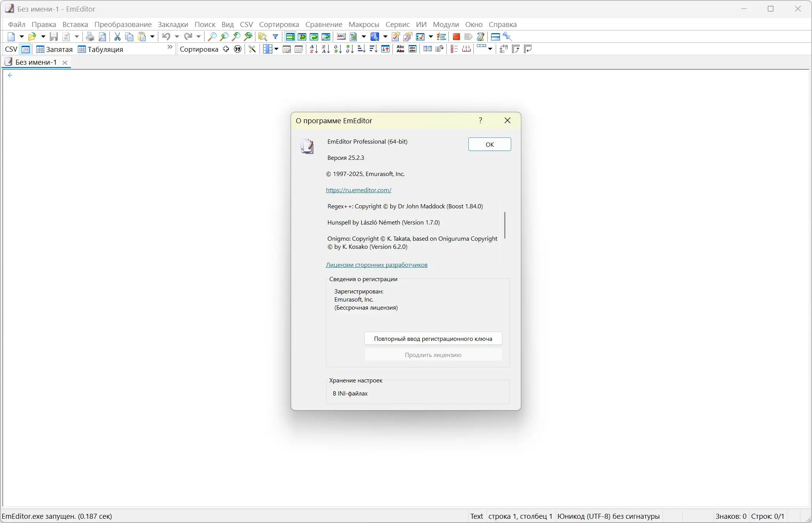This screenshot has width=812, height=523.
Task: Open the Лицензии сторонних разработчиков link
Action: 376,265
